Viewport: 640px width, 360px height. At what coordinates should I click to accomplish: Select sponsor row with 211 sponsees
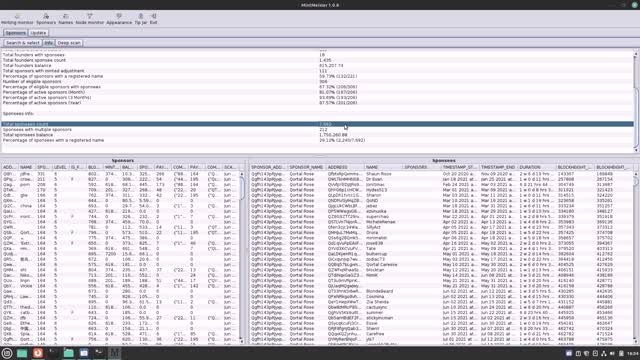tap(120, 179)
